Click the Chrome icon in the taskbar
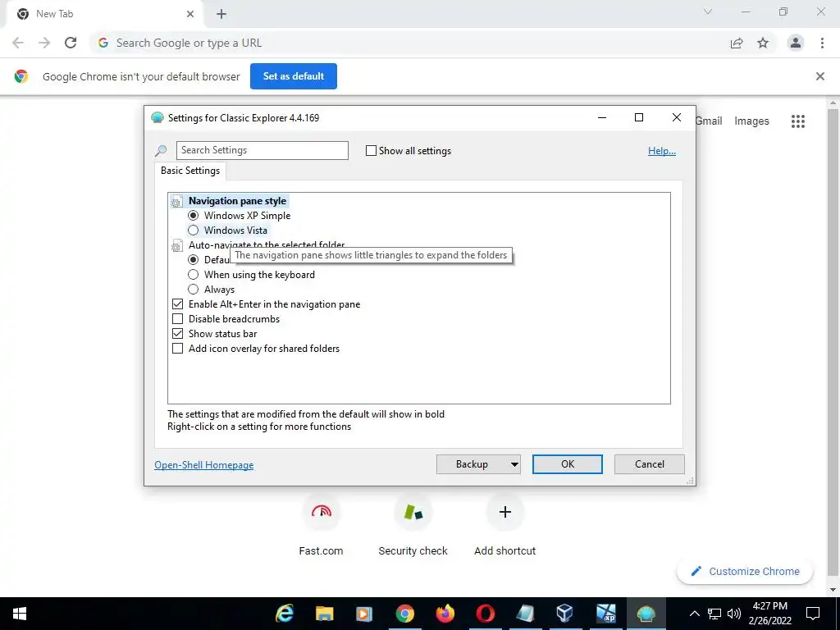The image size is (840, 630). (405, 614)
